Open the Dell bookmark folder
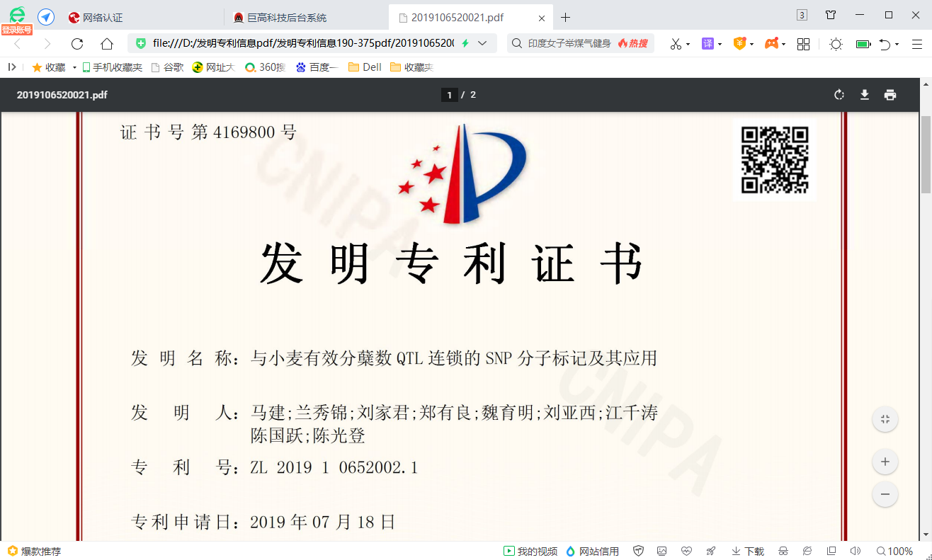The height and width of the screenshot is (560, 932). (x=365, y=67)
